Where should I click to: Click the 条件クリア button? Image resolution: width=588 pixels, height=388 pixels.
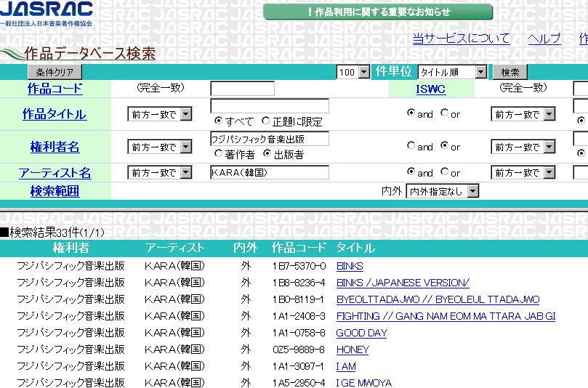(55, 72)
